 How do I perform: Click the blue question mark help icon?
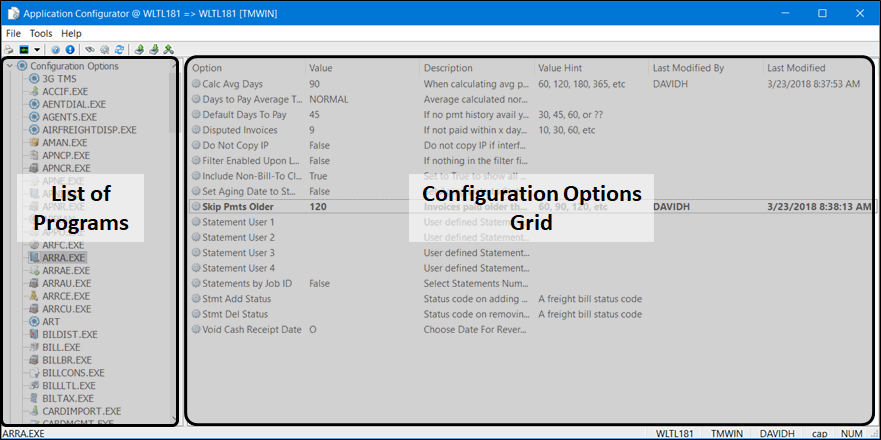pos(56,49)
